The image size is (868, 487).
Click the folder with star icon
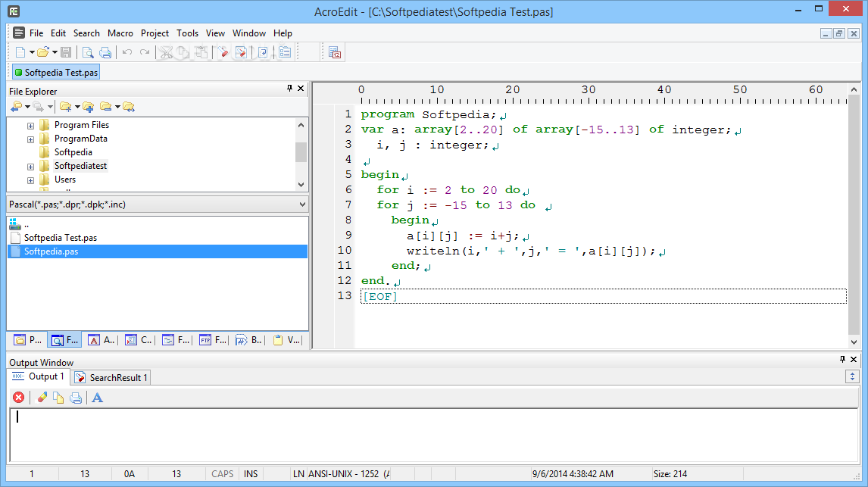click(66, 107)
